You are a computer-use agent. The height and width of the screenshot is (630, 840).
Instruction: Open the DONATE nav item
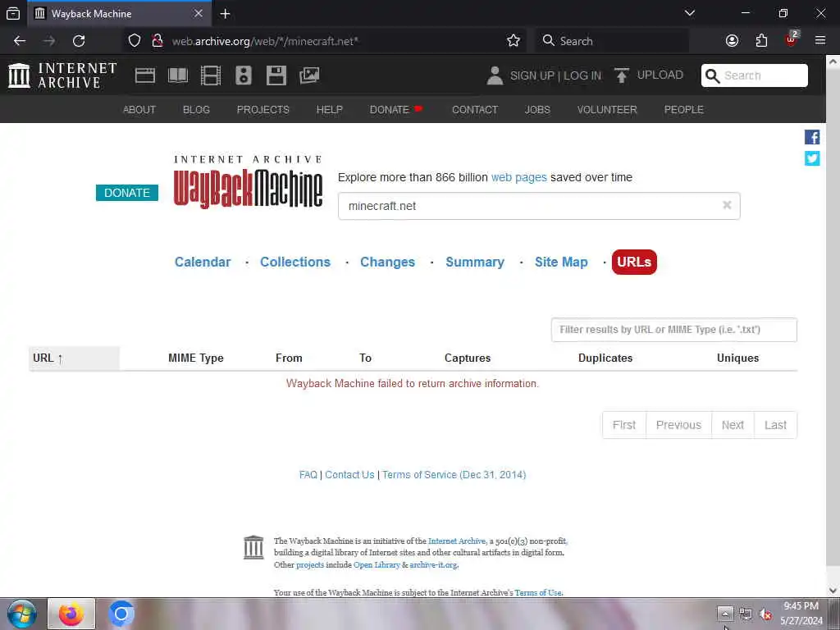396,109
